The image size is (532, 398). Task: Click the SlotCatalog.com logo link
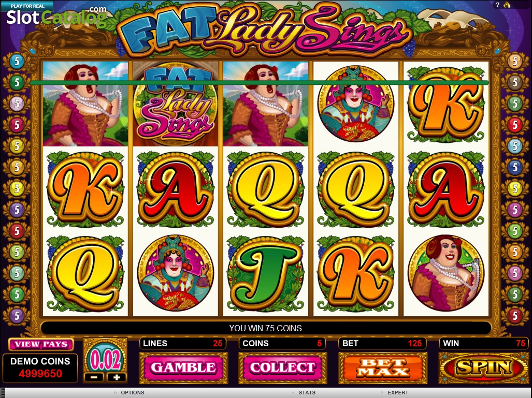point(56,17)
